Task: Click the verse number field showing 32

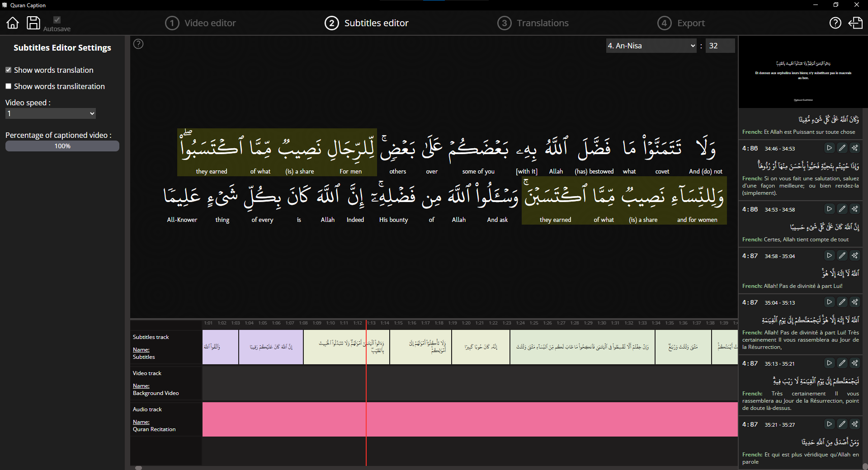Action: click(x=720, y=46)
